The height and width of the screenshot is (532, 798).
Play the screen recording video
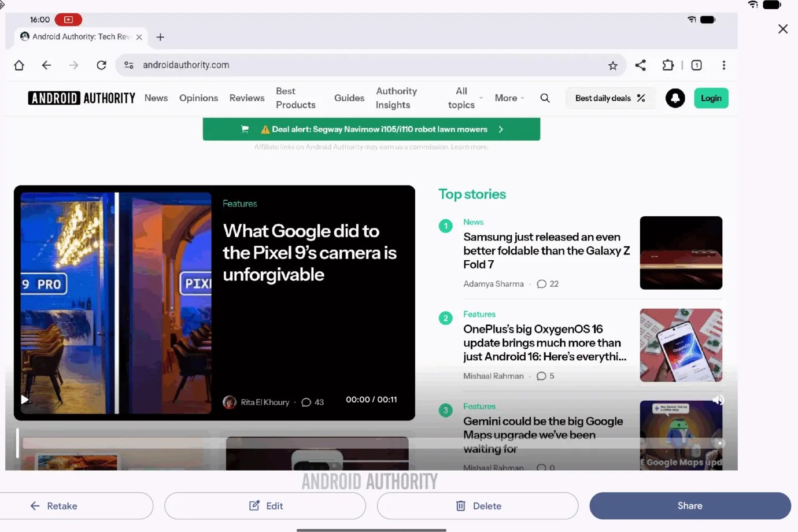tap(25, 400)
